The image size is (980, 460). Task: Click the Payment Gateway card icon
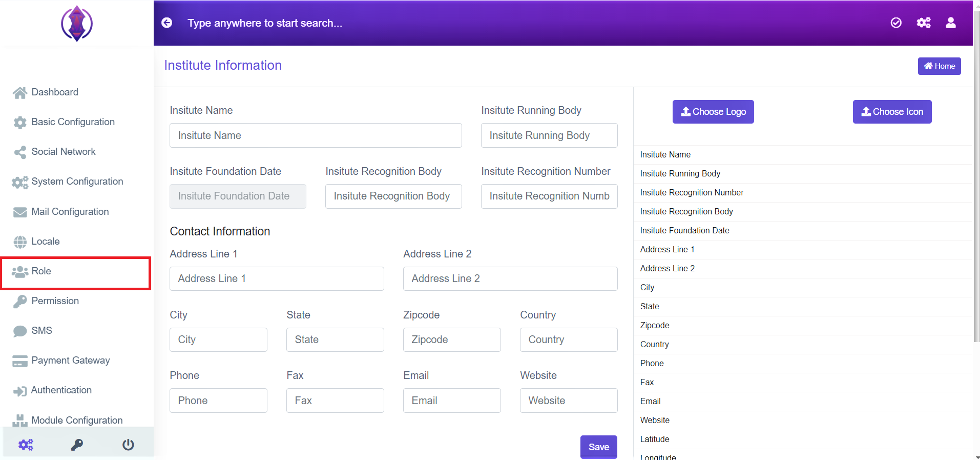(x=20, y=361)
